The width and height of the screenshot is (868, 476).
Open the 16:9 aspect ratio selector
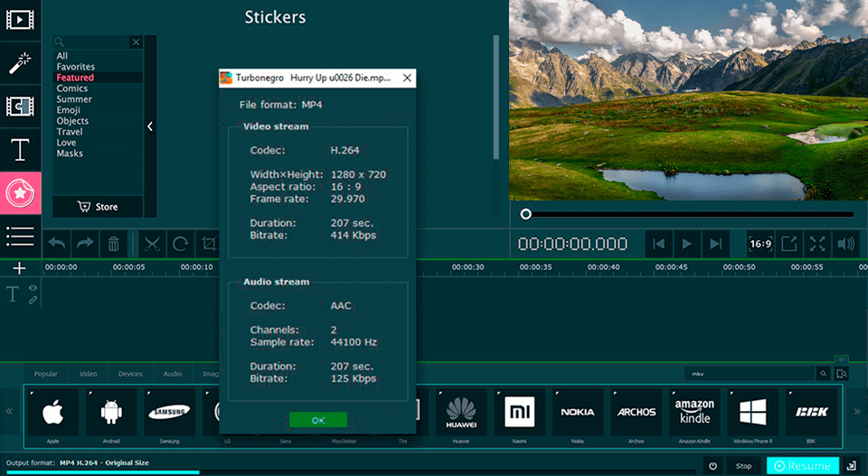click(760, 244)
